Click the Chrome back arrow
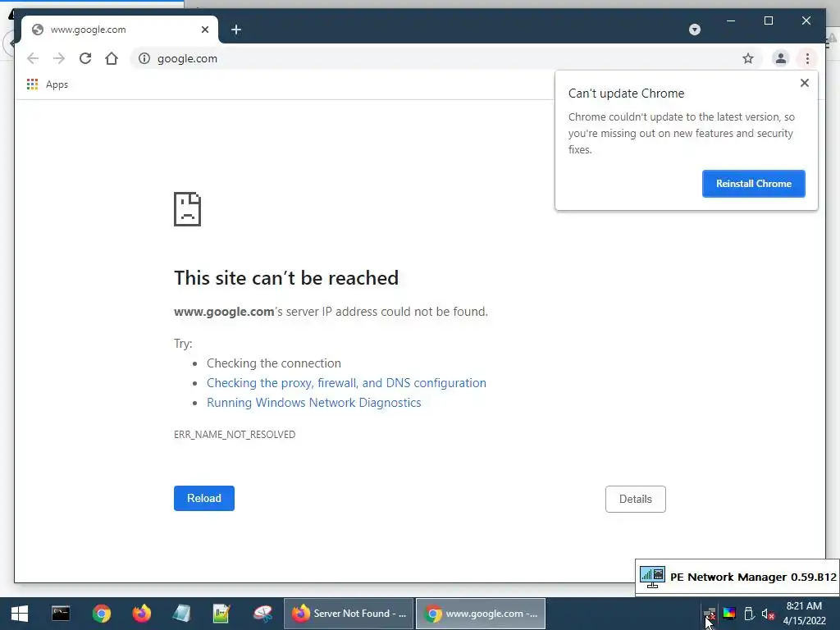 pos(33,58)
